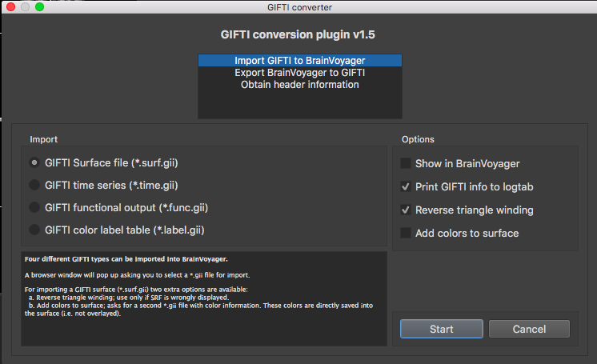Click the GIFTI conversion plugin v1.5 heading
Viewport: 597px width, 364px height.
(298, 34)
